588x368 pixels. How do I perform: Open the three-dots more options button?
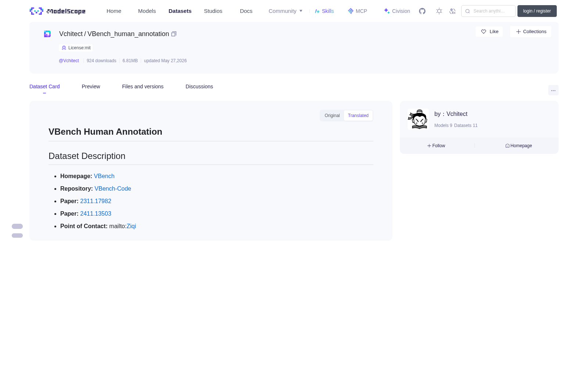click(x=553, y=91)
